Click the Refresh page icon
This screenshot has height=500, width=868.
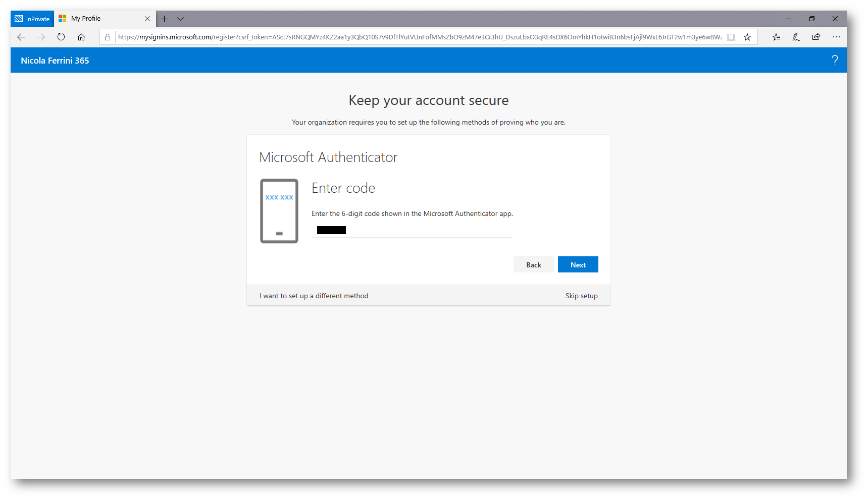coord(61,37)
